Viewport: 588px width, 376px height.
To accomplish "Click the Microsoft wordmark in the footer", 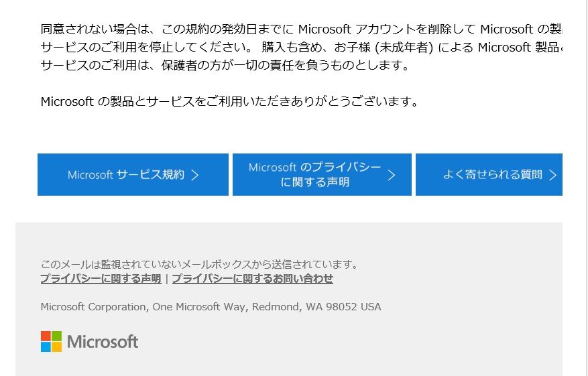I will pos(103,342).
